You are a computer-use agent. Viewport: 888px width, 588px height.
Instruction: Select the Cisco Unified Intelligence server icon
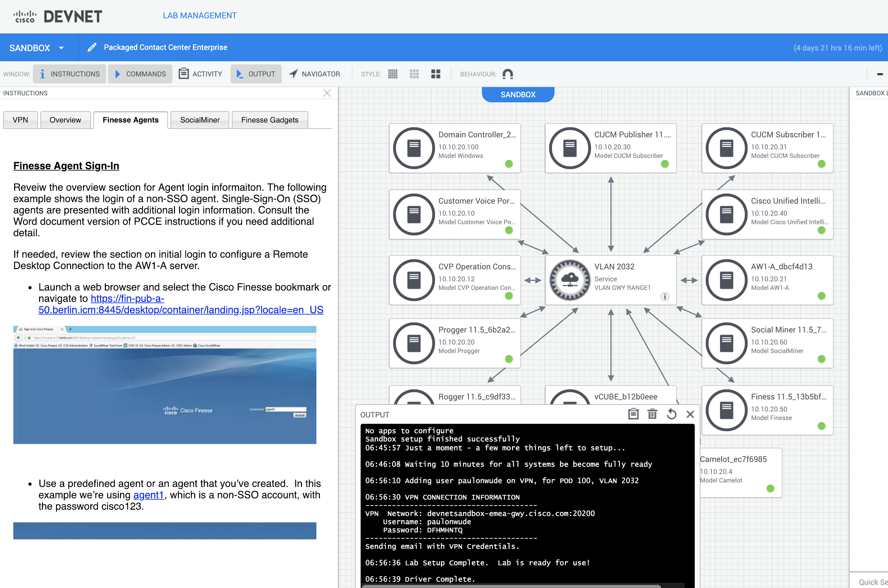[726, 214]
